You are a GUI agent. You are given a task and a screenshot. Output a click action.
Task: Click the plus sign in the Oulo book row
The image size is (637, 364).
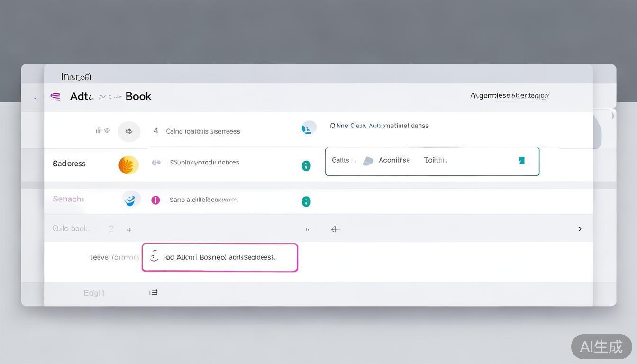(x=129, y=229)
